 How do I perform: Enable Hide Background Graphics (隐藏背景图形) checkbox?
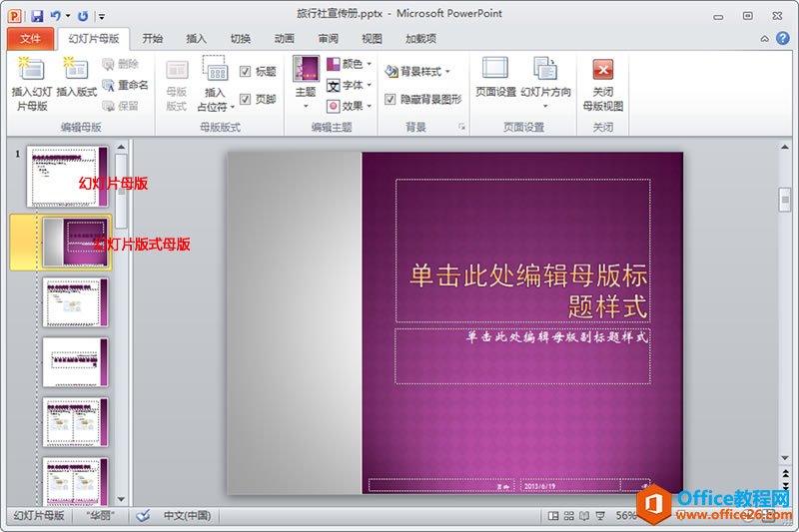391,99
